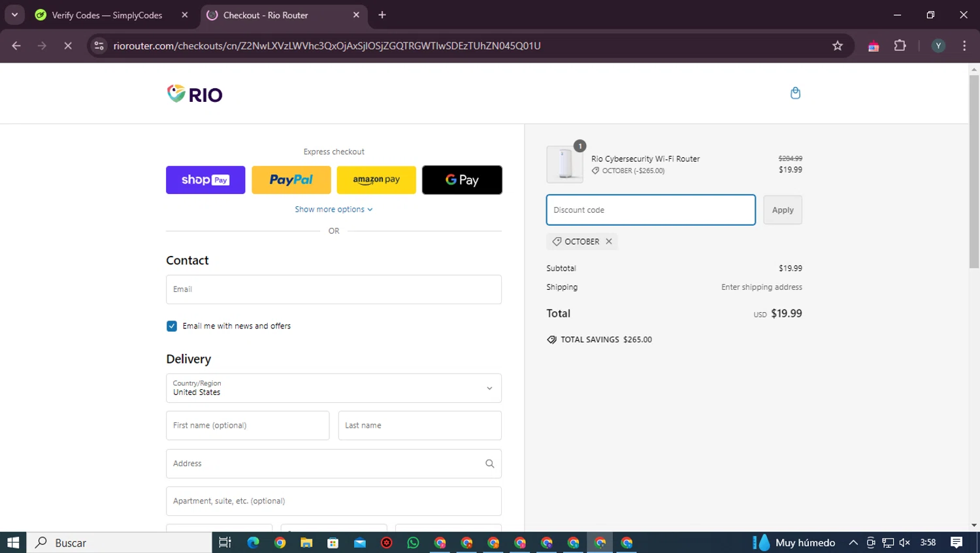Click the Email input field
Image resolution: width=980 pixels, height=553 pixels.
(x=334, y=289)
